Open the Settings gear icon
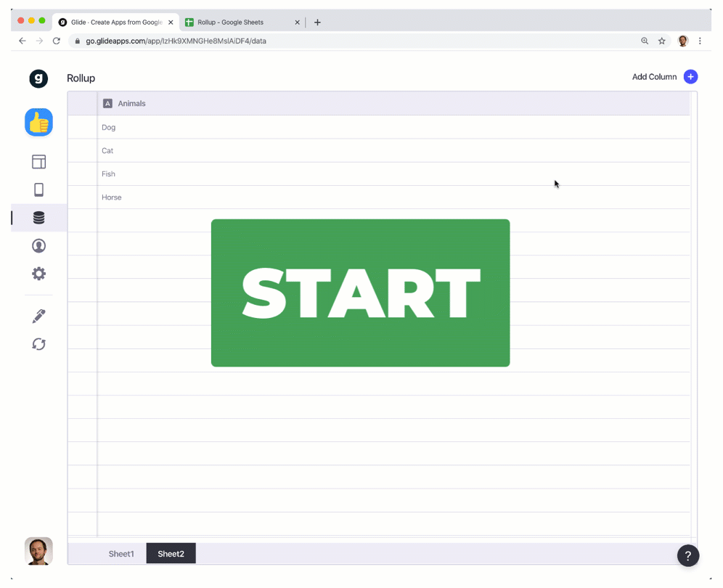The width and height of the screenshot is (723, 588). click(x=38, y=274)
